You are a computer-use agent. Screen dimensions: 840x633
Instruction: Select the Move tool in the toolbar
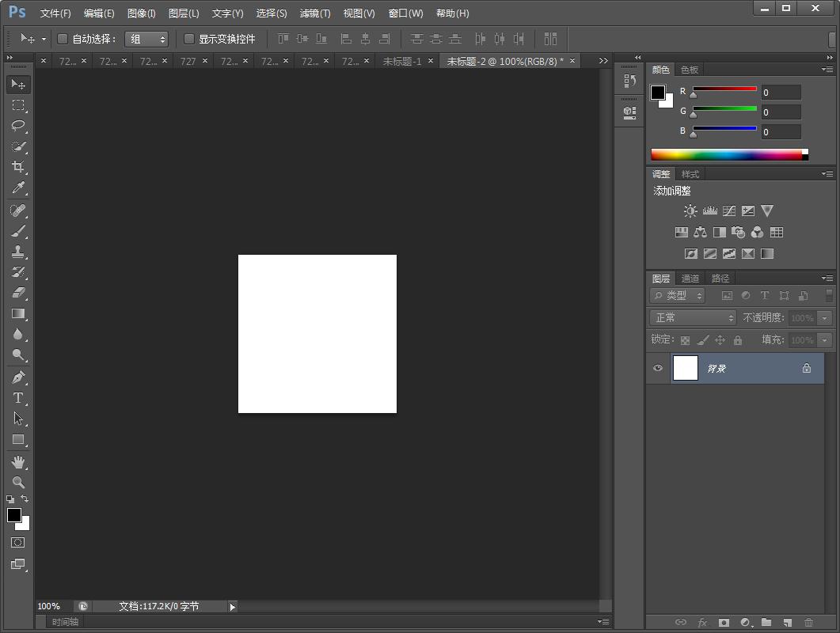18,84
